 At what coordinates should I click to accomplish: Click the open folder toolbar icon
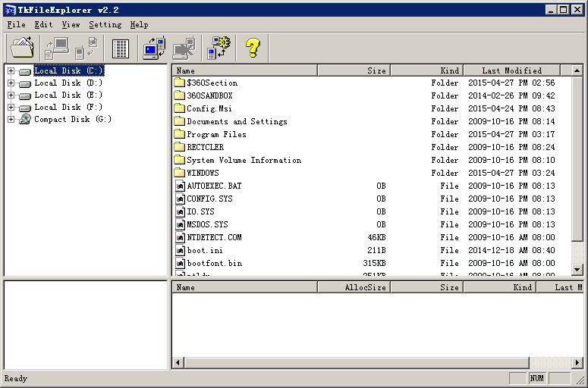[x=22, y=48]
